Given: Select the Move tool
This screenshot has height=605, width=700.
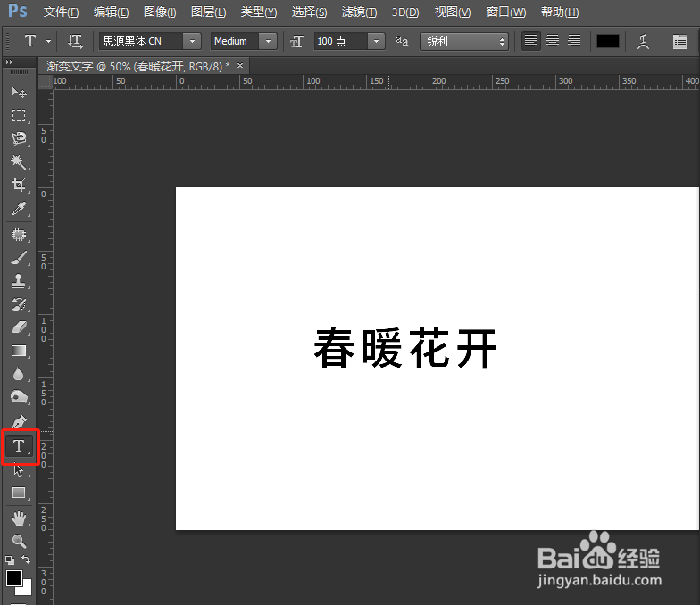Looking at the screenshot, I should pos(18,93).
